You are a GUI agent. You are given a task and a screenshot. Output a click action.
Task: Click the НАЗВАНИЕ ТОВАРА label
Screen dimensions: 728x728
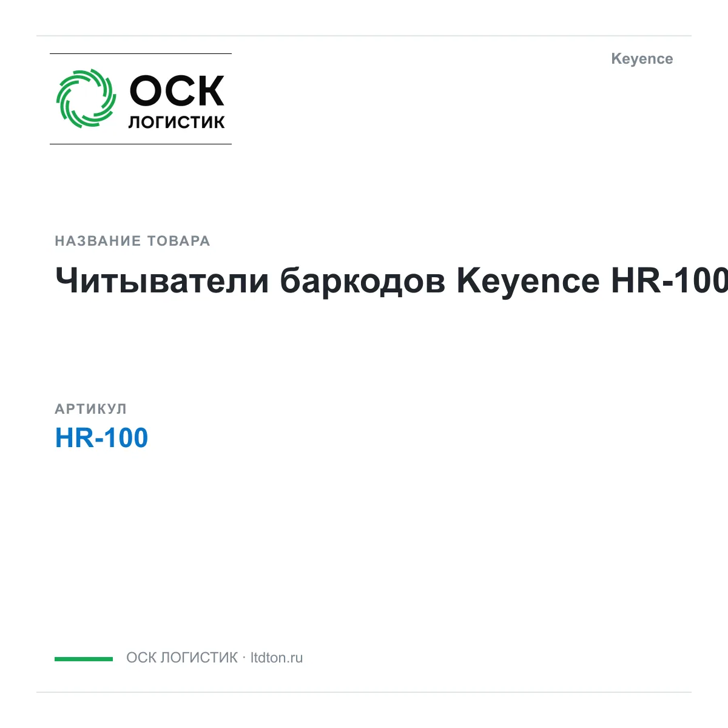(x=132, y=241)
